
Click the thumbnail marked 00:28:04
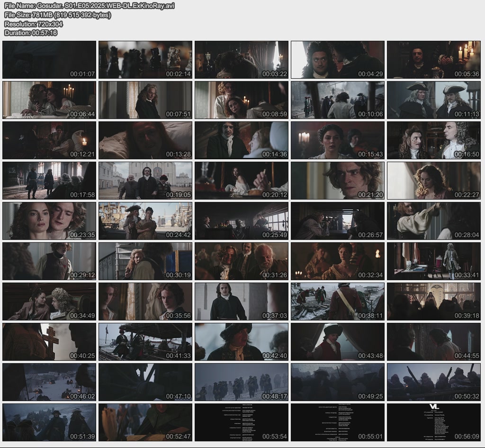coord(433,221)
